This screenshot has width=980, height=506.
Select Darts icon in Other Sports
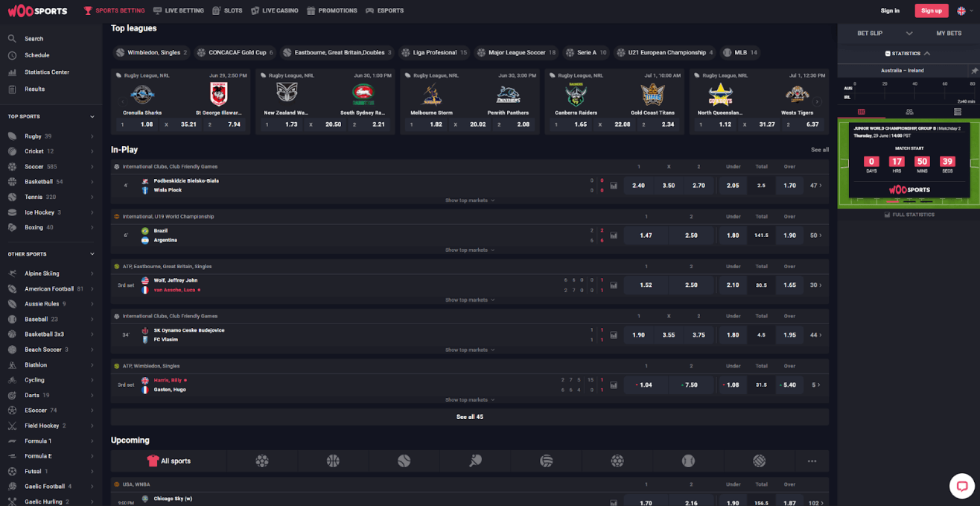(12, 395)
